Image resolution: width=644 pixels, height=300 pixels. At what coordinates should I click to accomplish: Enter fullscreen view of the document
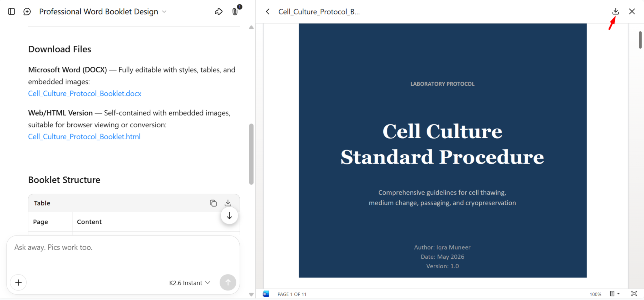point(634,294)
